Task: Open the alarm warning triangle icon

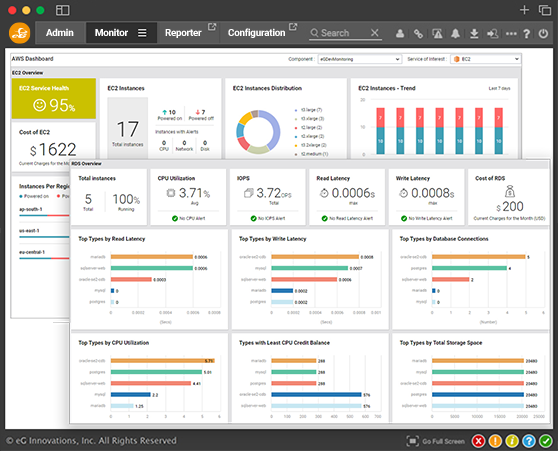Action: [437, 33]
